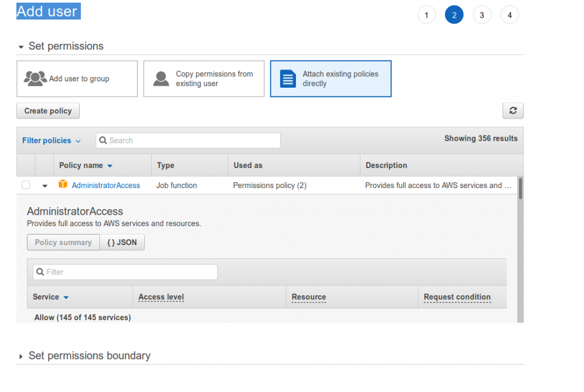Click the magnifier icon in the Filter box

click(40, 272)
